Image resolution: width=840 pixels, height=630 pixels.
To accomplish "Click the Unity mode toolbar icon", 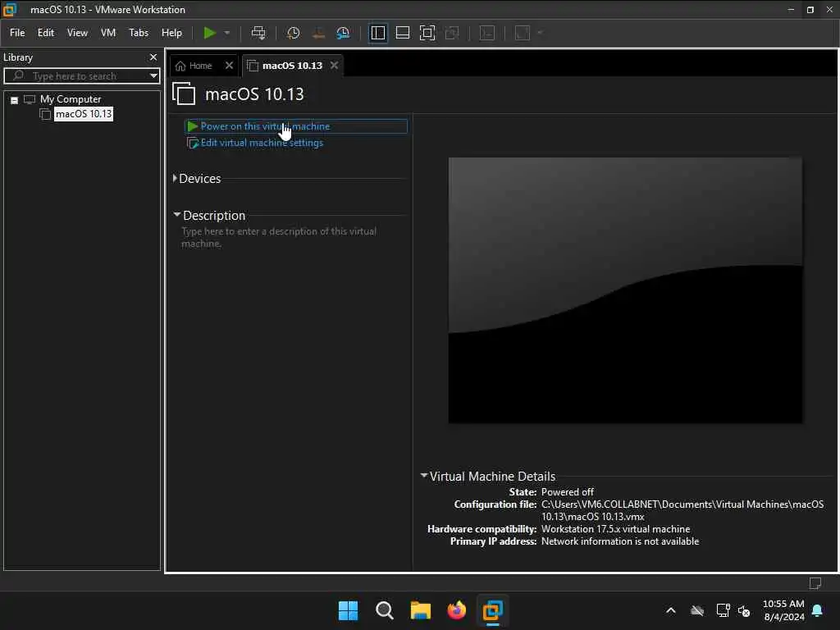I will tap(452, 33).
